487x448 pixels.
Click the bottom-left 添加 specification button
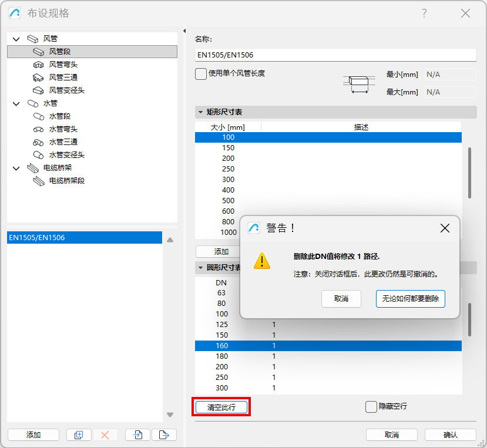33,435
